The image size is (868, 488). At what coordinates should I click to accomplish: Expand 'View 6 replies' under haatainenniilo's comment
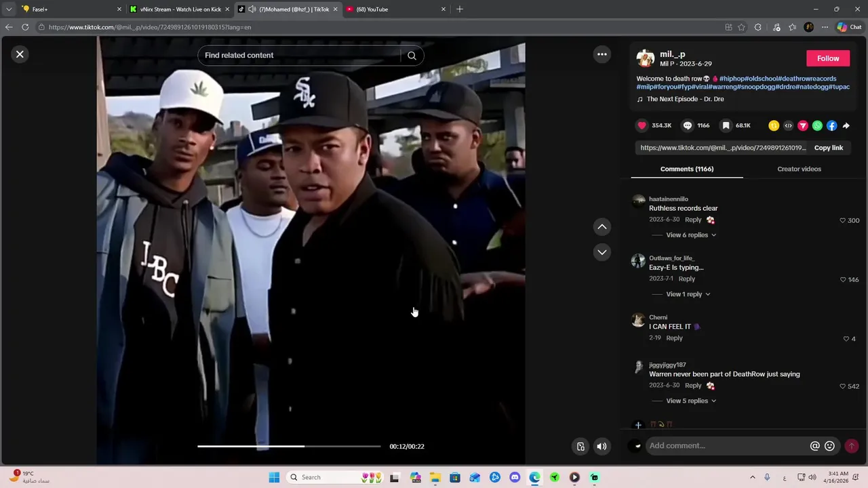point(691,235)
